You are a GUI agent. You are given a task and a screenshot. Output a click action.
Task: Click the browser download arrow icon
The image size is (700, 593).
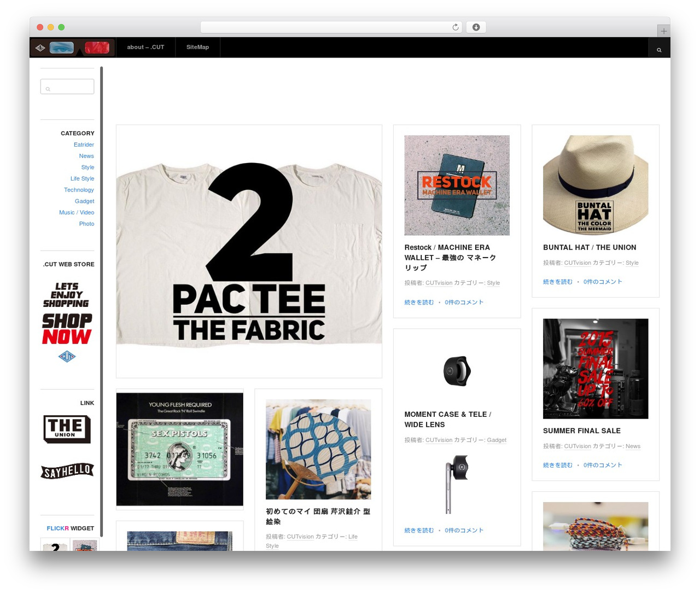476,27
